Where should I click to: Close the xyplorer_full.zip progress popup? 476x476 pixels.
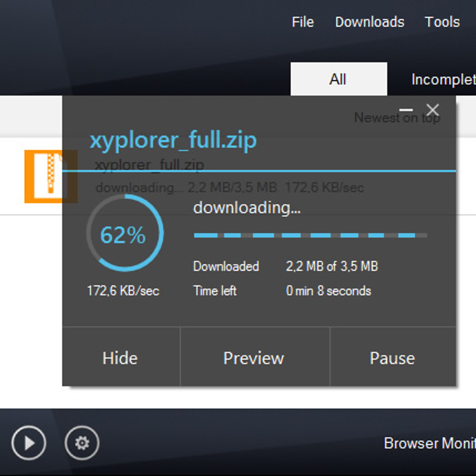point(432,110)
